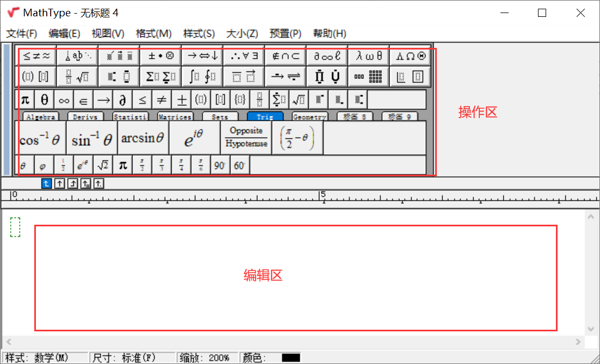The height and width of the screenshot is (364, 600).
Task: Open the 样式(S) menu
Action: tap(199, 34)
